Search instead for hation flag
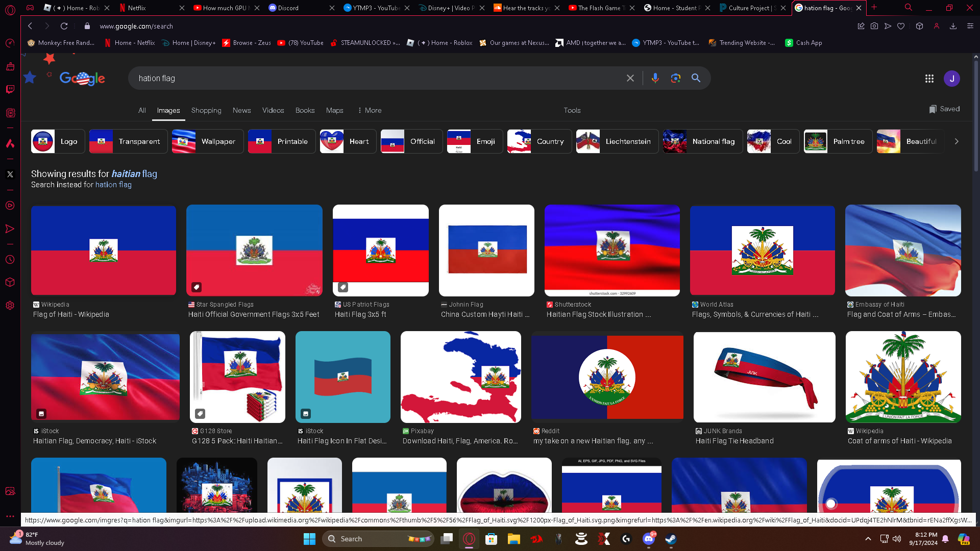 (x=113, y=185)
